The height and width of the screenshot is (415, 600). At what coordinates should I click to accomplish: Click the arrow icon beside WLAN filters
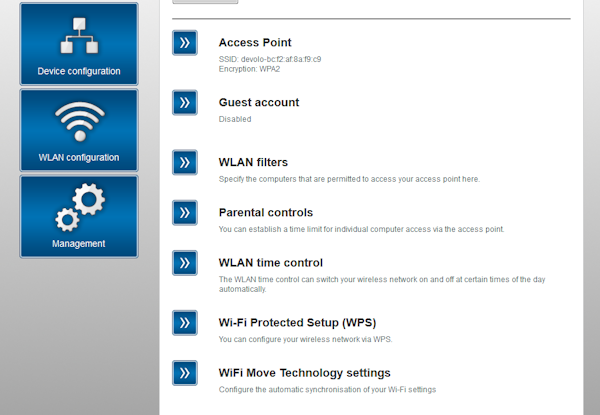[x=185, y=163]
